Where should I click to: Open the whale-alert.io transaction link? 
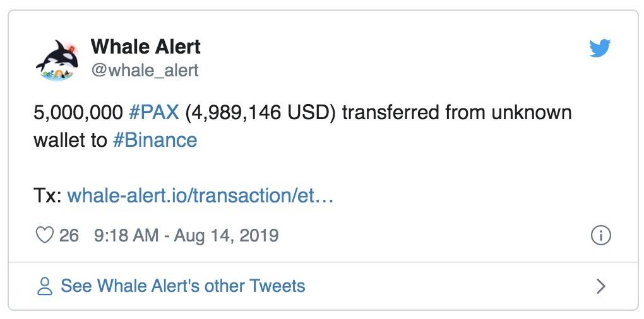coord(200,195)
